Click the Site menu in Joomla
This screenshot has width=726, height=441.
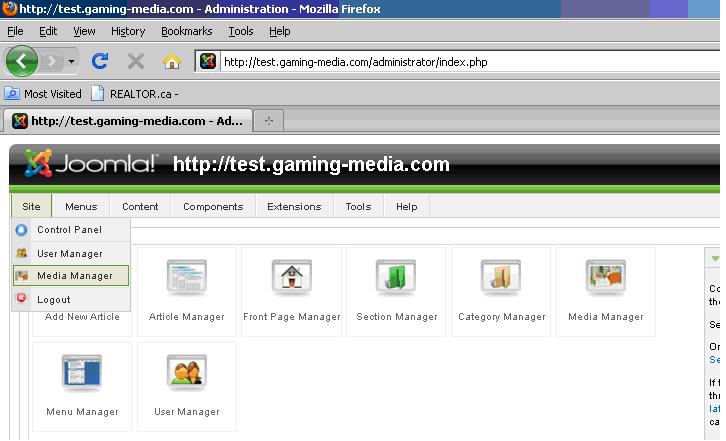[x=31, y=206]
